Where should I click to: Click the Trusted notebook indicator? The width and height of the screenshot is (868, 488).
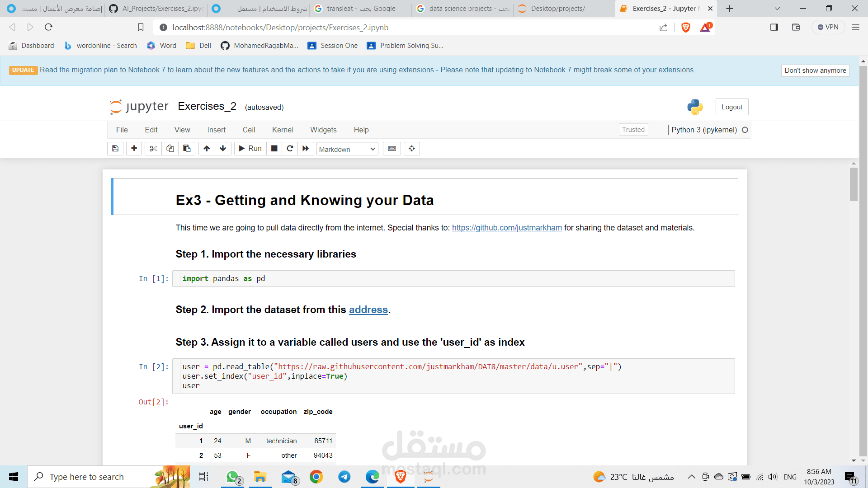tap(633, 130)
